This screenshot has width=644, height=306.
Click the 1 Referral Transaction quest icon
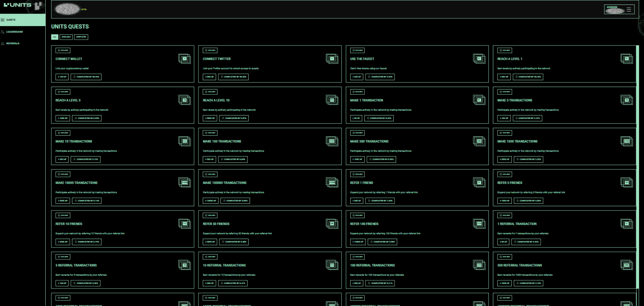point(626,224)
